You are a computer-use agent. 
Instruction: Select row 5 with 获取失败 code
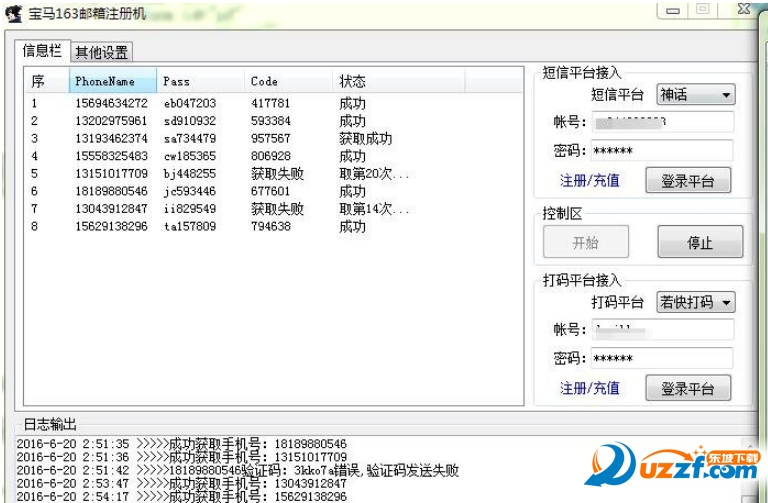click(273, 174)
